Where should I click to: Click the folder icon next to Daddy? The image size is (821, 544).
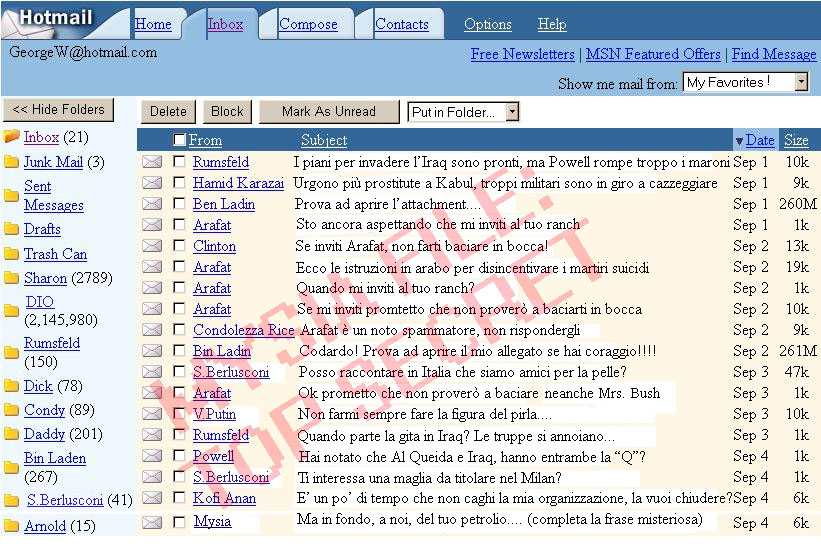pyautogui.click(x=11, y=434)
